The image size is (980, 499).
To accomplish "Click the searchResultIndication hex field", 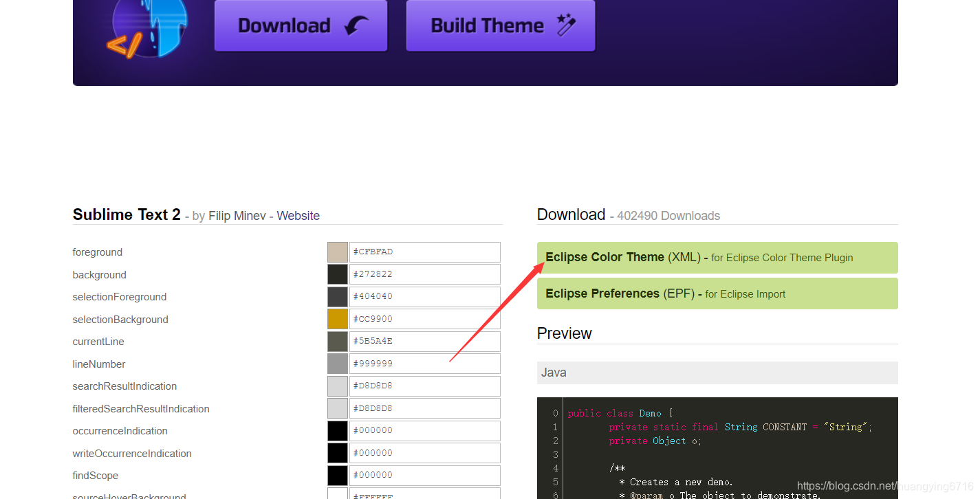I will coord(425,386).
